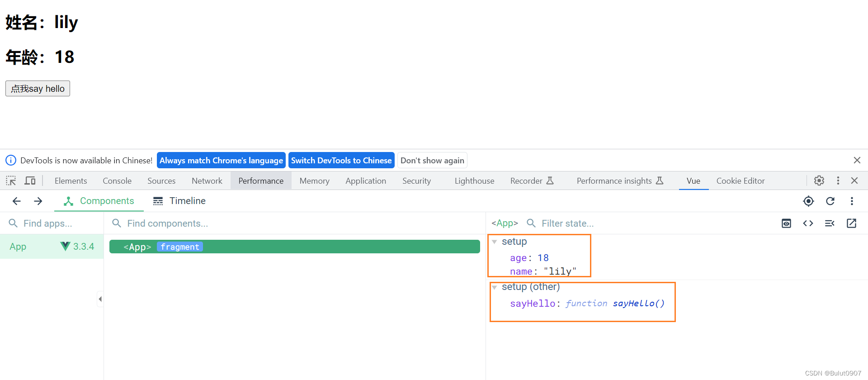Collapse the left apps pane arrow

click(100, 299)
